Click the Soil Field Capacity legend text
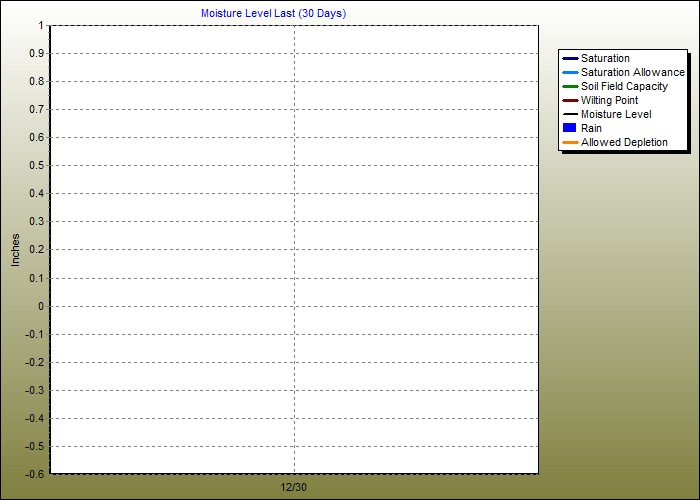The height and width of the screenshot is (500, 700). pyautogui.click(x=624, y=87)
